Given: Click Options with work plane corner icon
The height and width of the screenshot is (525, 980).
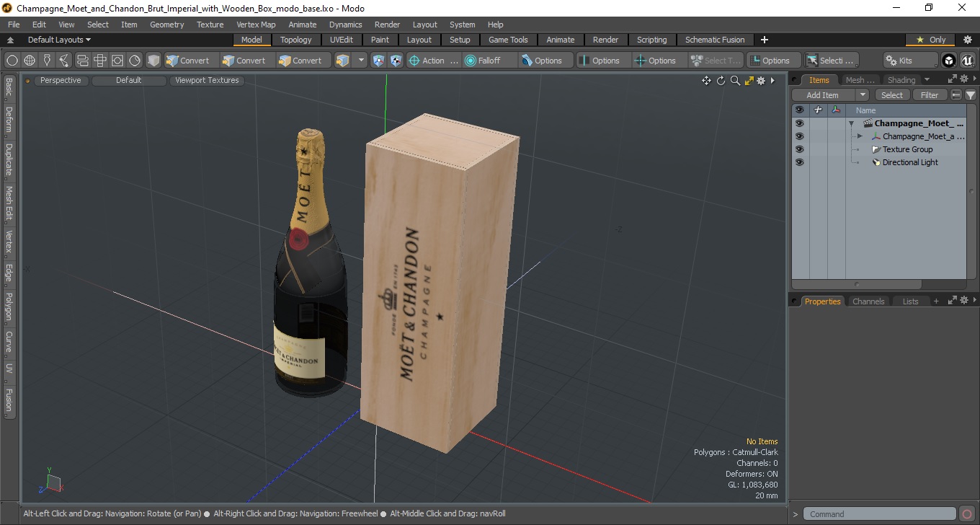Looking at the screenshot, I should pos(773,61).
